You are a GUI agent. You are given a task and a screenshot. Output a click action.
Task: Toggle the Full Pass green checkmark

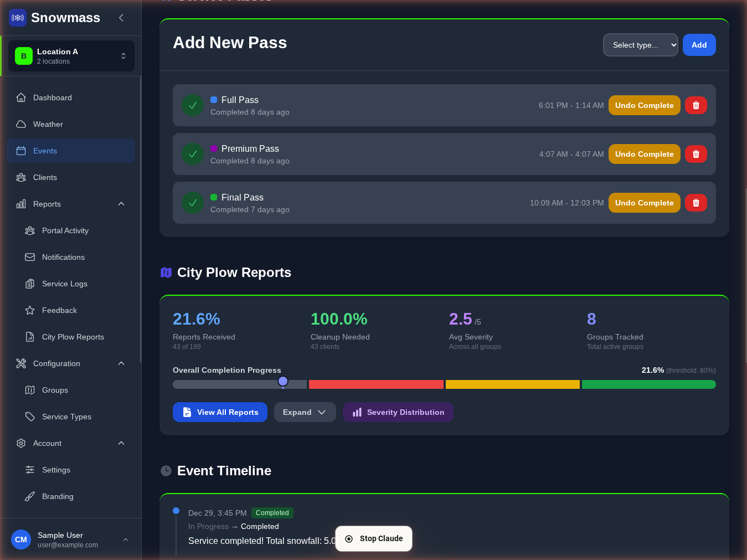tap(193, 105)
